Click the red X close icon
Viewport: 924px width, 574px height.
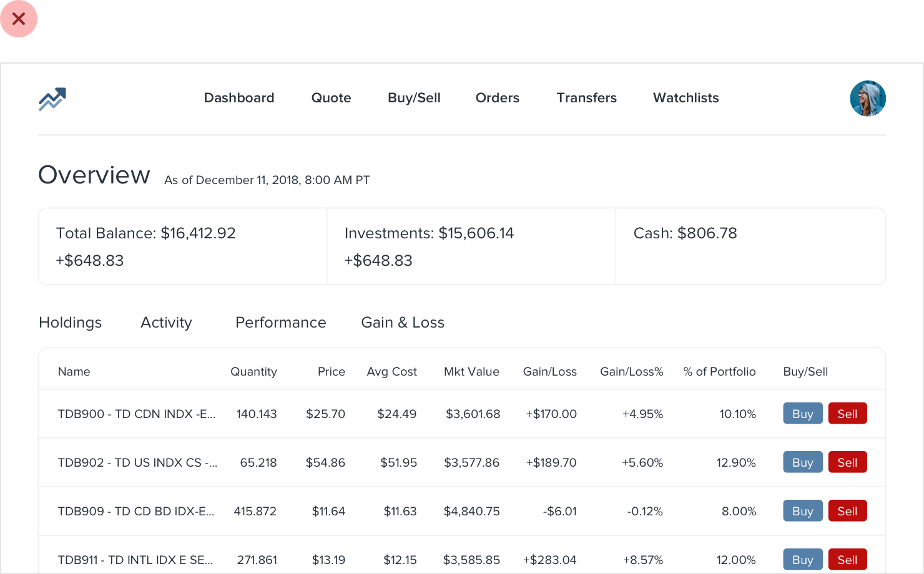point(19,19)
